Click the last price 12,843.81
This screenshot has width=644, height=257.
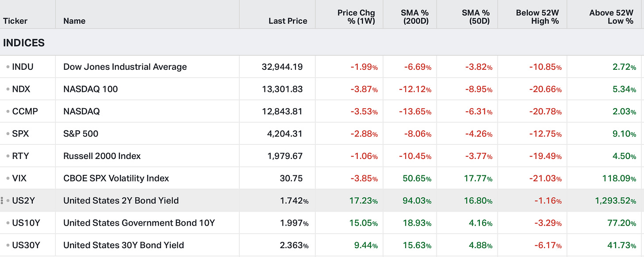pyautogui.click(x=282, y=111)
